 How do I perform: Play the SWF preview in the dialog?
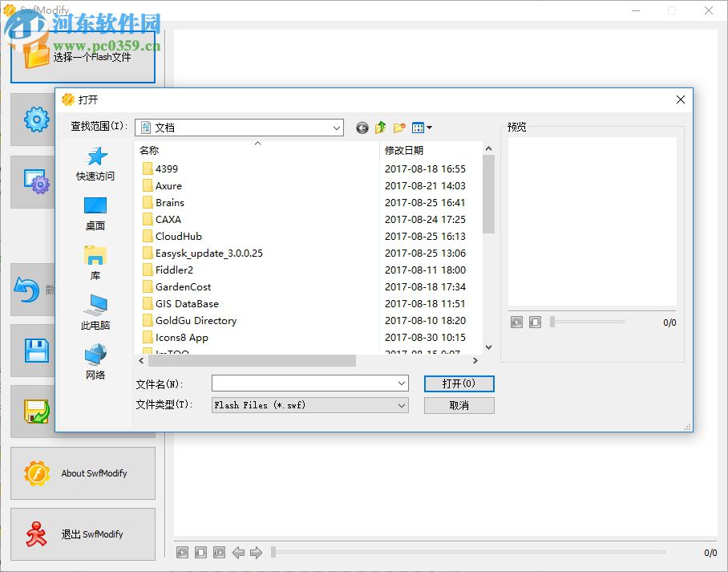517,322
